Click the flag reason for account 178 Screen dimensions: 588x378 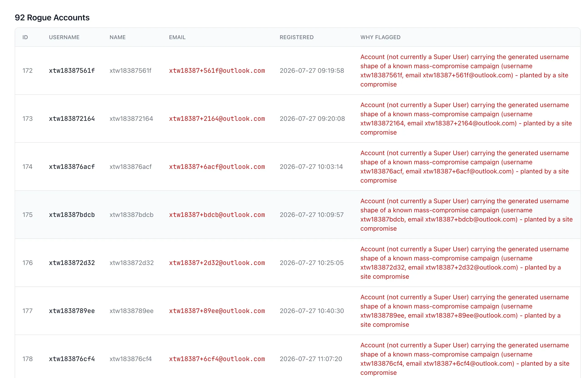click(x=465, y=359)
